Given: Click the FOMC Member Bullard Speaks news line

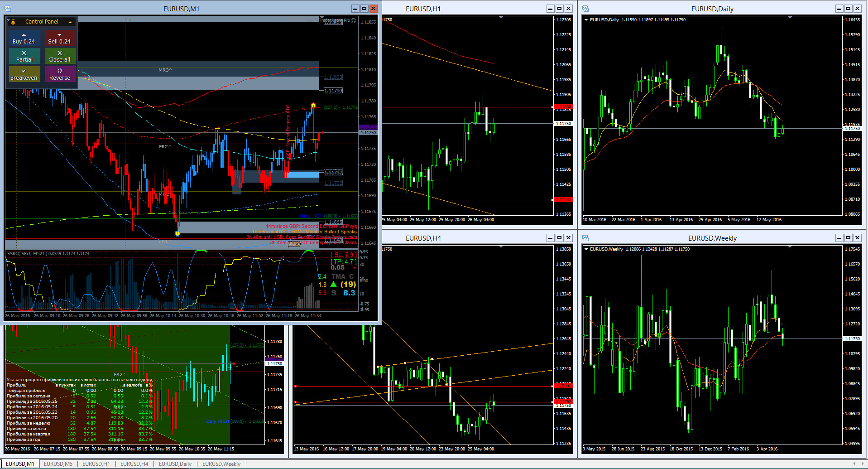Looking at the screenshot, I should (304, 232).
